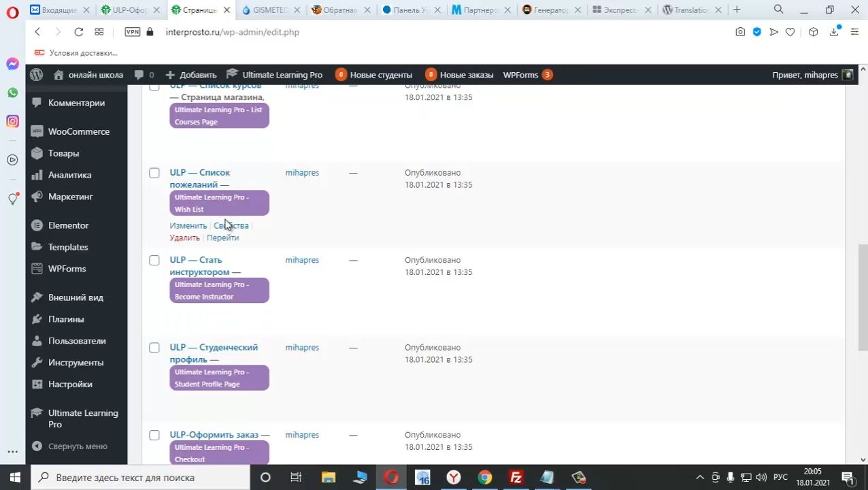Open the WordPress logo menu in the admin bar

pyautogui.click(x=37, y=75)
